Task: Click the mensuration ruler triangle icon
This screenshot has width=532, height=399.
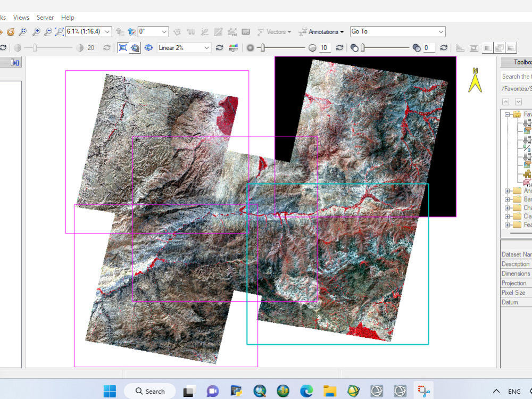Action: tap(460, 48)
